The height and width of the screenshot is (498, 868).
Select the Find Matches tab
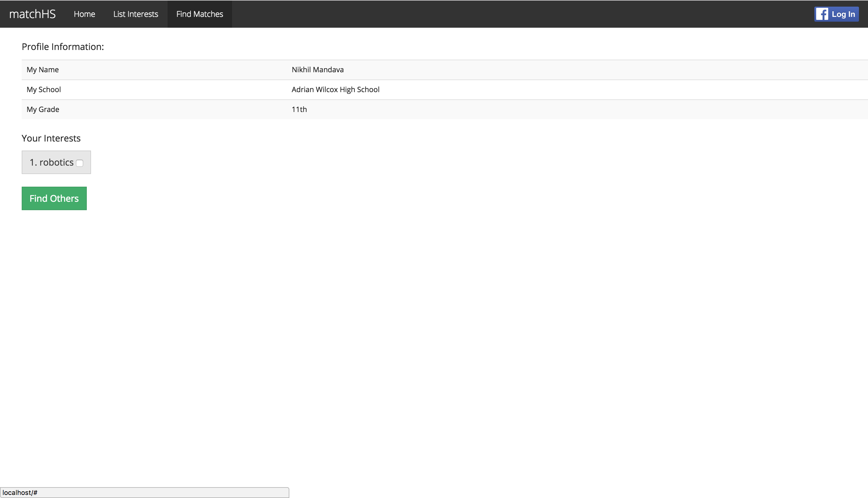200,14
